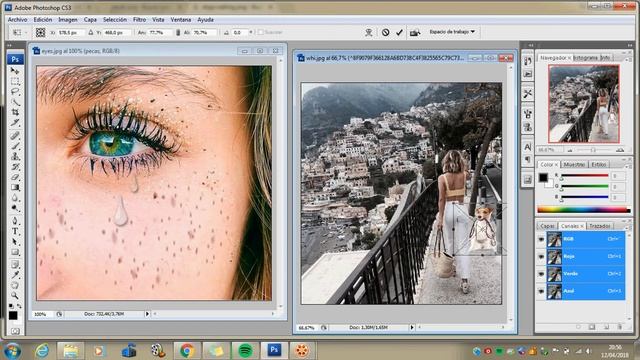Open the Edición menu

point(42,20)
